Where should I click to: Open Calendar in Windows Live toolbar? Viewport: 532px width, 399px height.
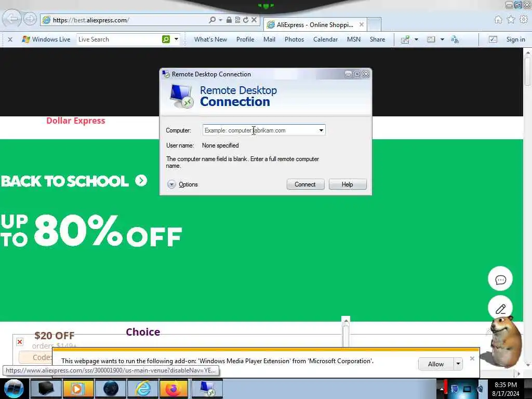325,39
